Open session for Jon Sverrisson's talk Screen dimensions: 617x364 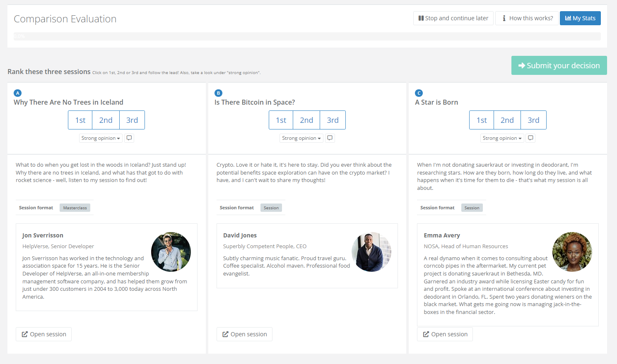[44, 334]
